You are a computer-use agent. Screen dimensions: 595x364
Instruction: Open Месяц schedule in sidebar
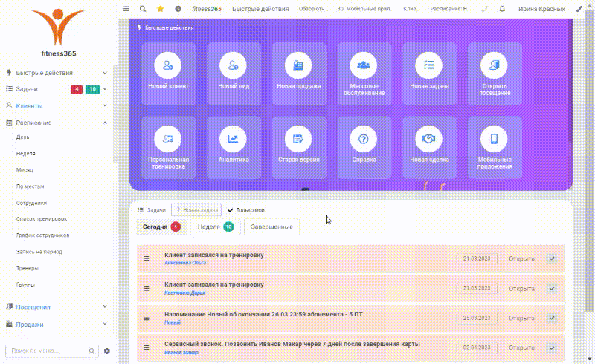(25, 170)
